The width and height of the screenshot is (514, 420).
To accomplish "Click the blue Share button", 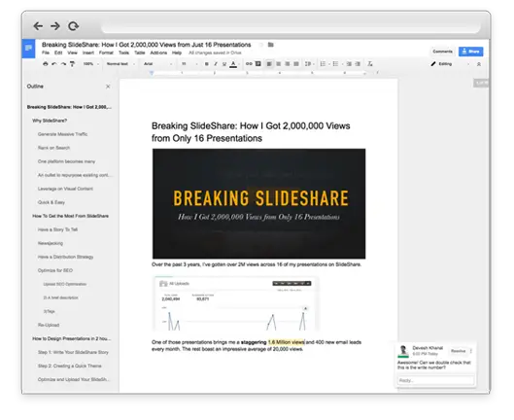I will pos(470,52).
